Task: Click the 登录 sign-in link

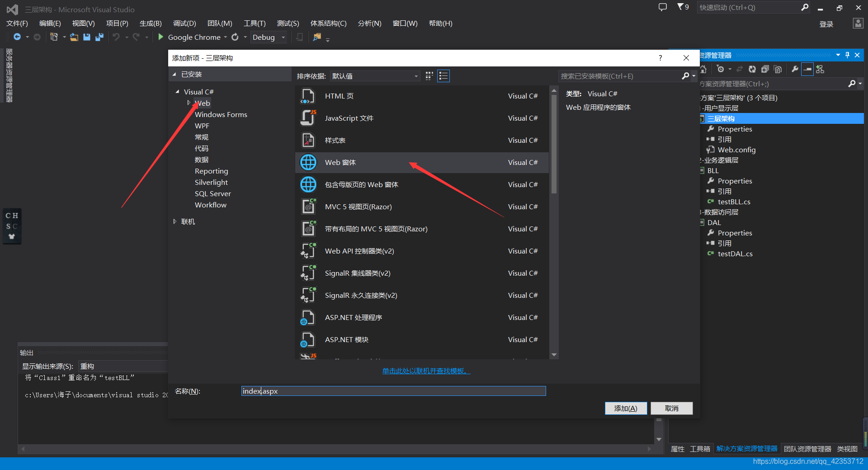Action: pos(826,24)
